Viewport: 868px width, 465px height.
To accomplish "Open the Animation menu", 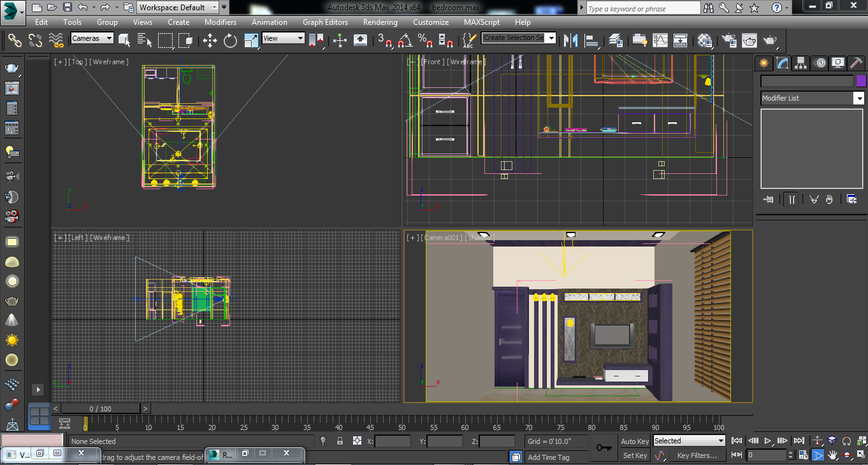I will point(270,22).
